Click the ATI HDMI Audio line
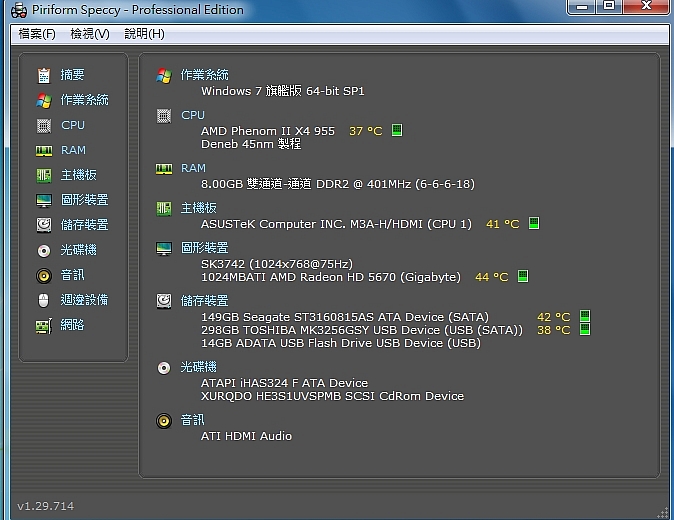 [x=246, y=436]
